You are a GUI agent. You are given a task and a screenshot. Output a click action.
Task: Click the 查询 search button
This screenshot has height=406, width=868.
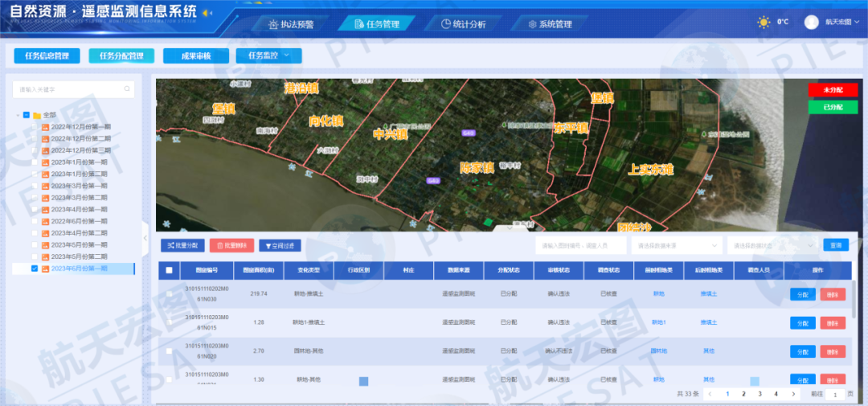tap(836, 245)
